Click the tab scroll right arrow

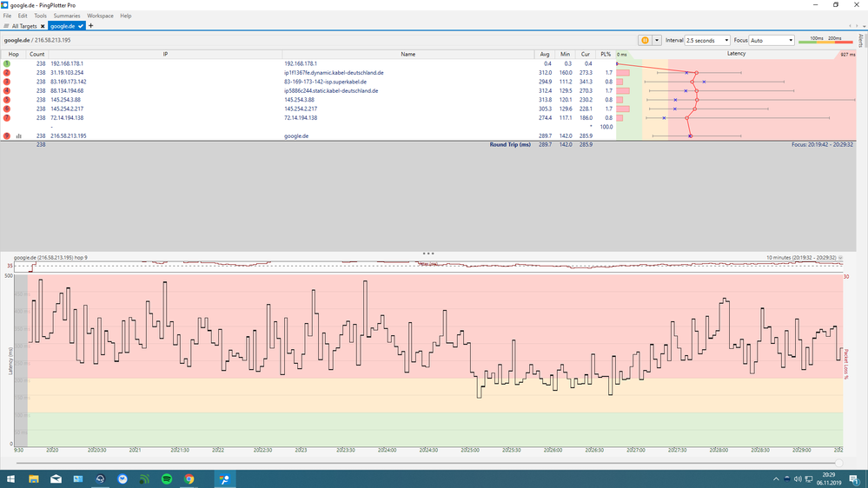[858, 26]
